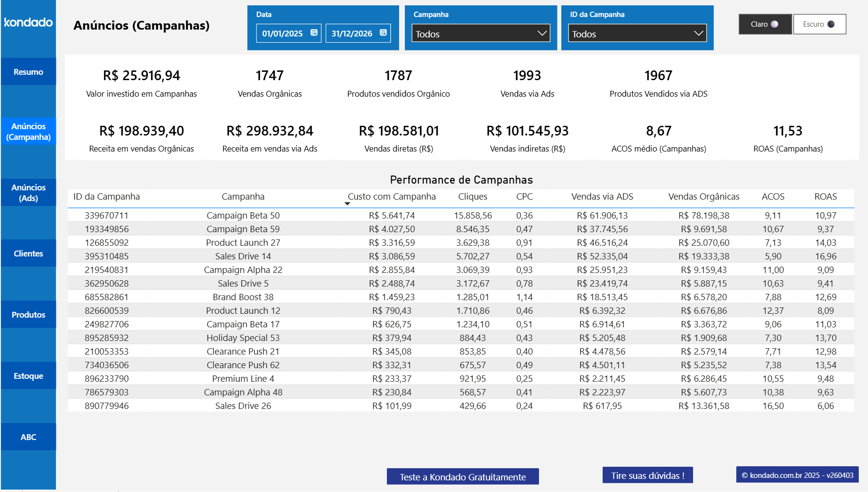Go to the Clientes section

[x=28, y=253]
